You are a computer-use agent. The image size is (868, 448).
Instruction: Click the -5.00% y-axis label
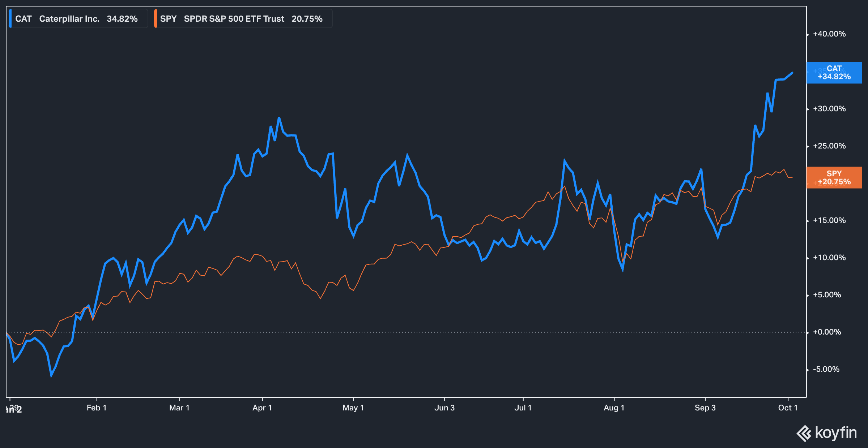(826, 369)
